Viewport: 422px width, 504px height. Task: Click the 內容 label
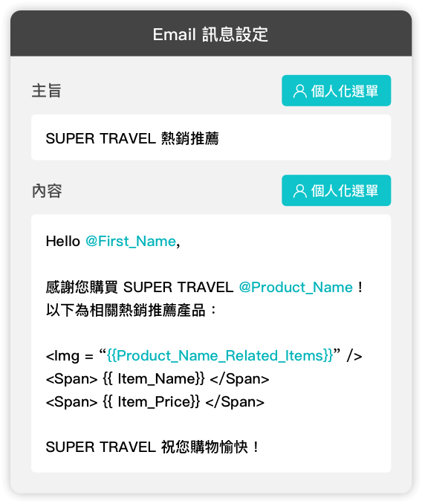click(47, 191)
